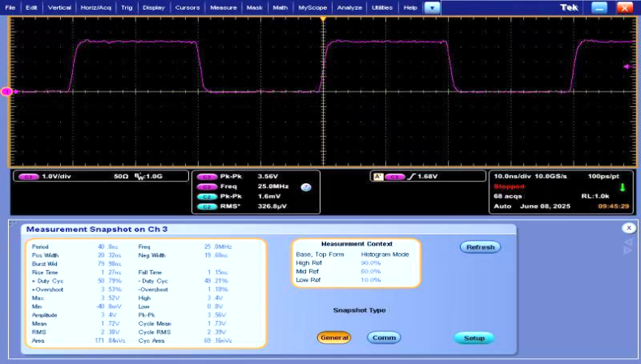Click the C3 trigger source badge
The height and width of the screenshot is (364, 641).
tap(395, 177)
